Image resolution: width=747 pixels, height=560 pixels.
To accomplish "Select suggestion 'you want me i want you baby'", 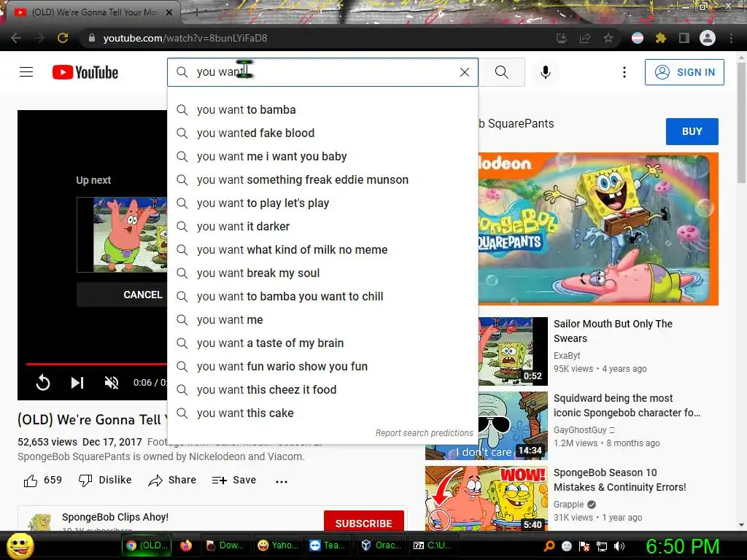I will pos(322,156).
